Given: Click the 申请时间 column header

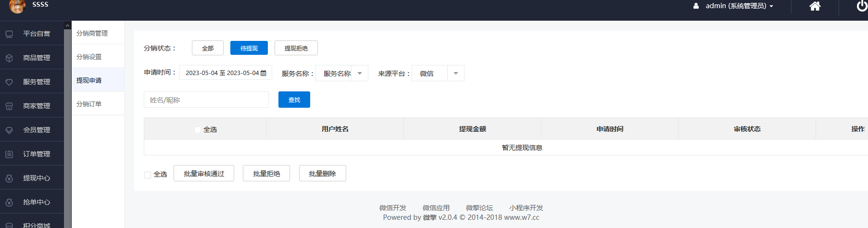Looking at the screenshot, I should [610, 129].
